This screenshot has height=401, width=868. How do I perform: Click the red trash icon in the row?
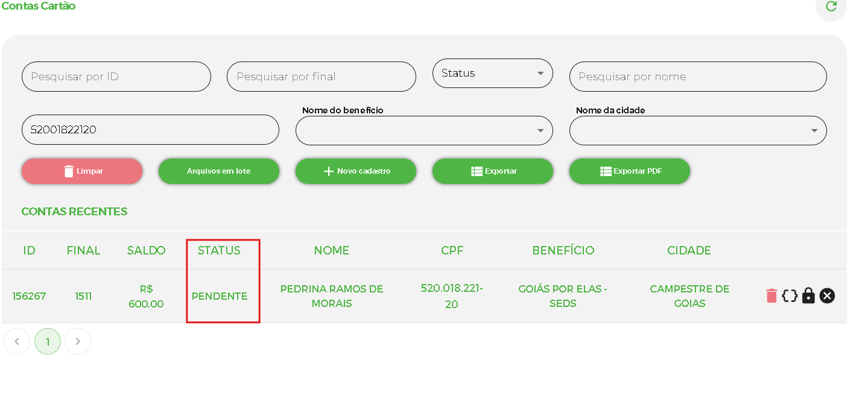pos(771,296)
